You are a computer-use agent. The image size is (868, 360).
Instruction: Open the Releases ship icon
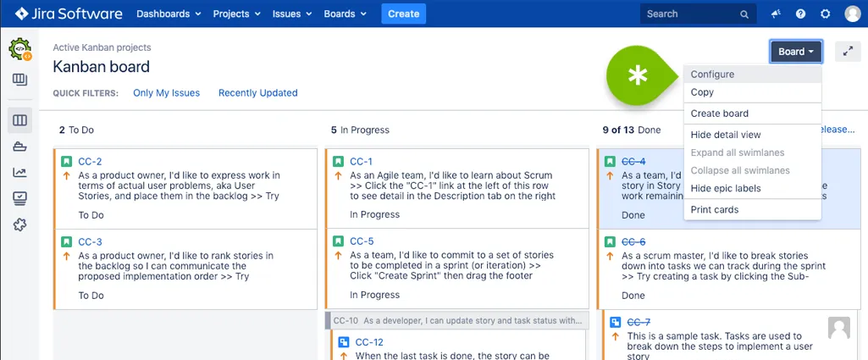[x=20, y=147]
